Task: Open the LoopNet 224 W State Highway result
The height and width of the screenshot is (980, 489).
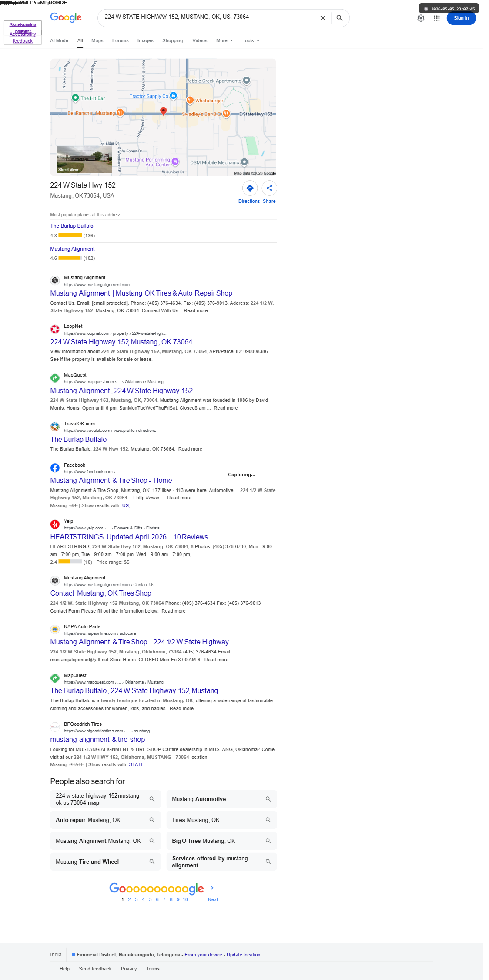Action: pyautogui.click(x=121, y=342)
